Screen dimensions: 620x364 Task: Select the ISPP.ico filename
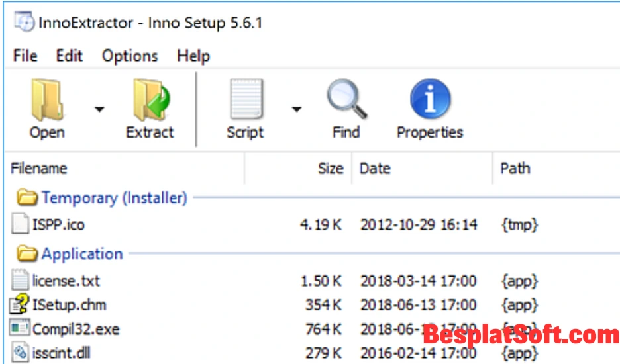pos(58,225)
